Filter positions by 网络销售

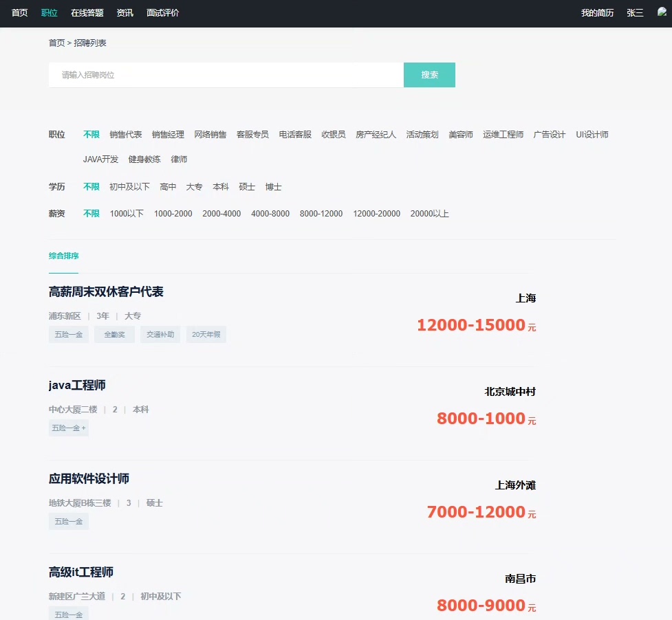210,135
